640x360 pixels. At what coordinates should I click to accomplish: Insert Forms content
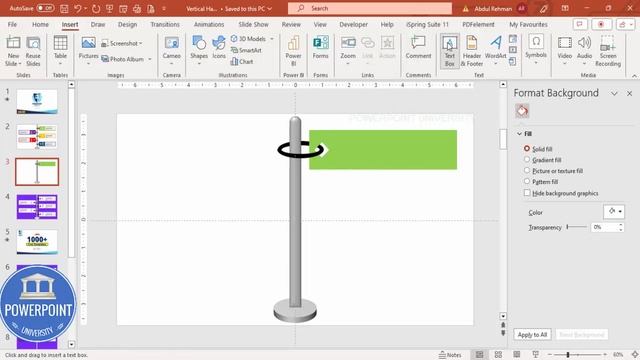pyautogui.click(x=320, y=47)
